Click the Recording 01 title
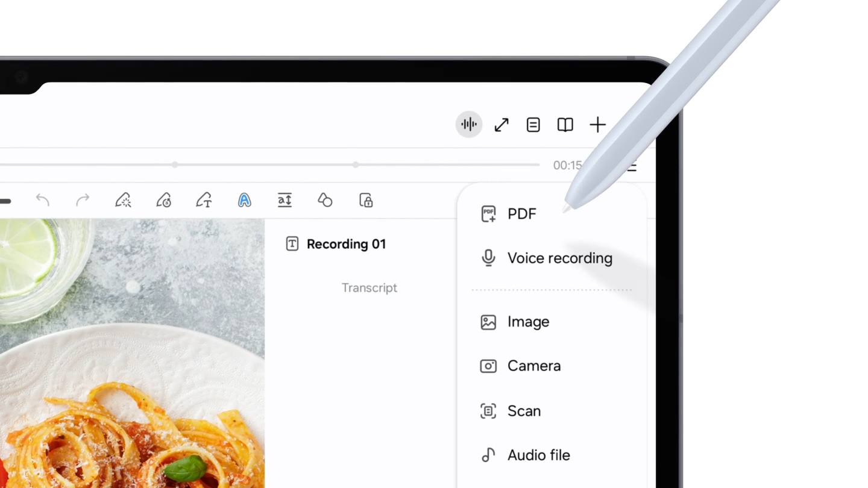Viewport: 868px width, 488px height. [x=346, y=244]
